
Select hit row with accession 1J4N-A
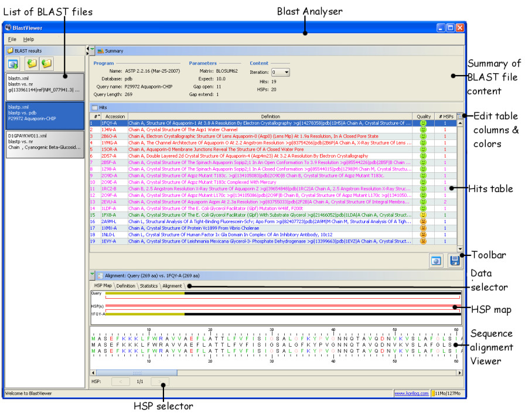point(273,129)
